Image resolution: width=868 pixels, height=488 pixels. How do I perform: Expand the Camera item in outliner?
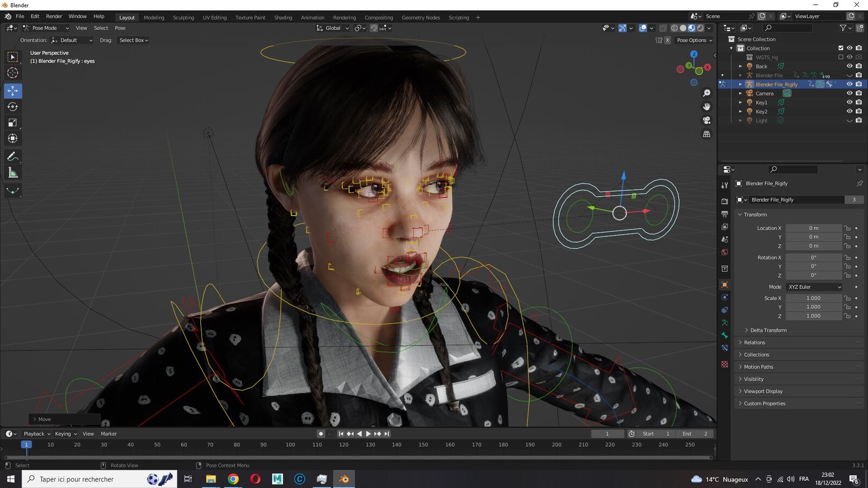coord(740,93)
